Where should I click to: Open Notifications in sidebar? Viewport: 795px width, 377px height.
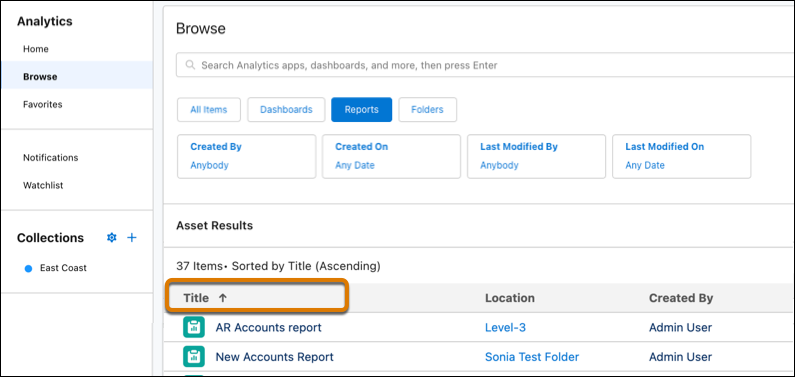click(x=51, y=158)
